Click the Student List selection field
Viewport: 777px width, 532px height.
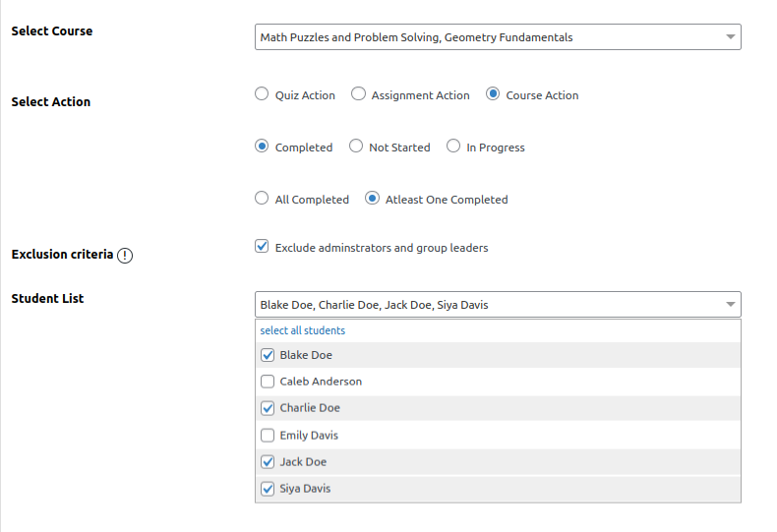click(487, 305)
